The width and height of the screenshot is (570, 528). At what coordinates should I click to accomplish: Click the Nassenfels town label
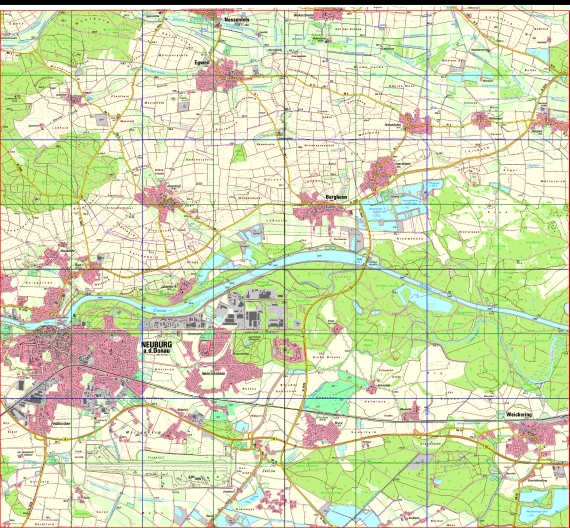237,20
